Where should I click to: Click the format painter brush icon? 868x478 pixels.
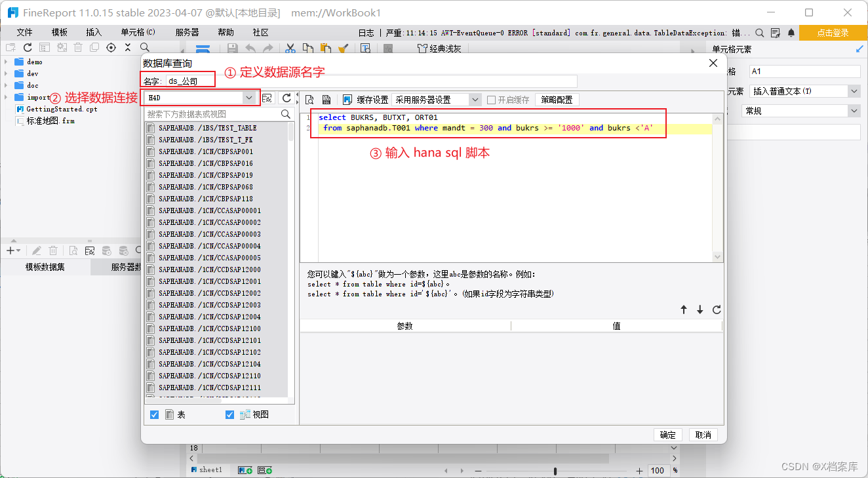(342, 48)
